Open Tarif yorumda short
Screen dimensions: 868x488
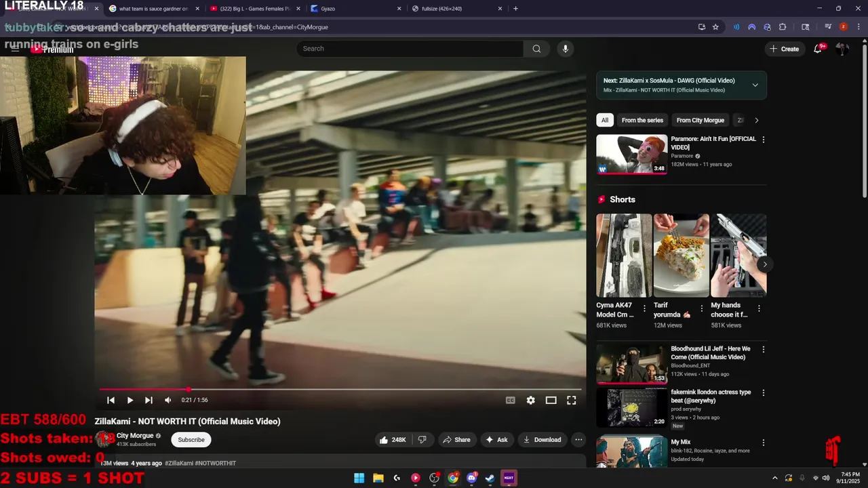(x=681, y=256)
